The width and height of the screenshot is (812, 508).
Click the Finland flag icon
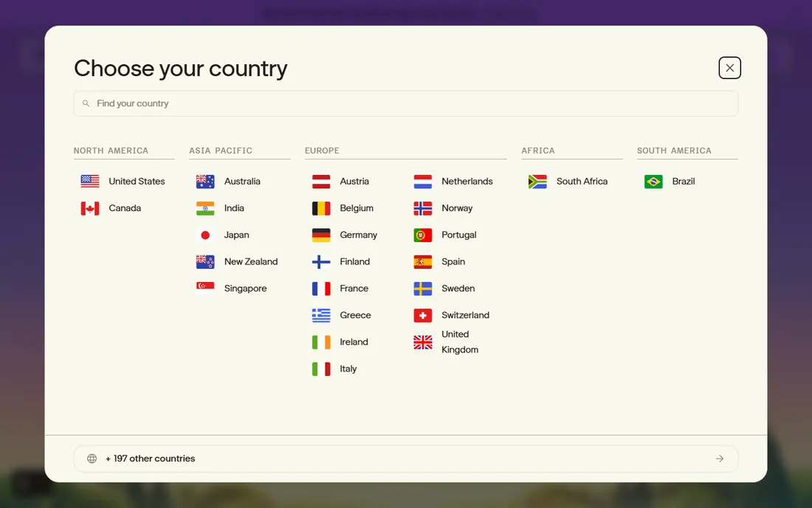[321, 261]
